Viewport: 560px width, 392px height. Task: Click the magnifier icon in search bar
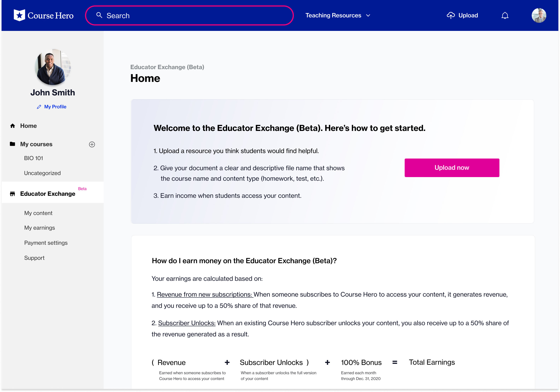pyautogui.click(x=99, y=15)
